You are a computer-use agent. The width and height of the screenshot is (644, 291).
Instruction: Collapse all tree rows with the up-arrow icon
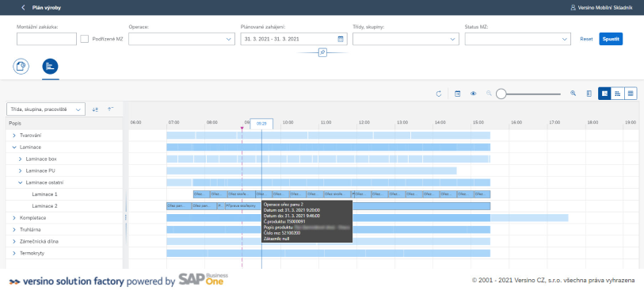tap(110, 109)
